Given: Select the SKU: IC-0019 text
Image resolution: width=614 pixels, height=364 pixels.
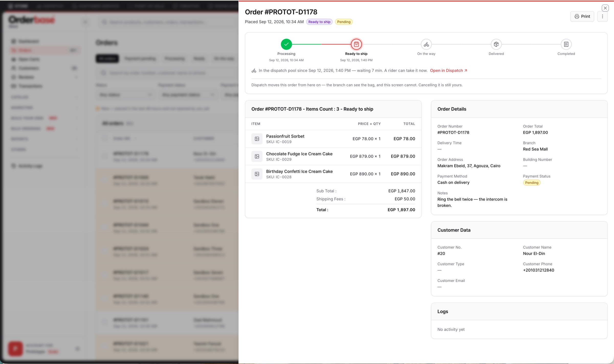Looking at the screenshot, I should pyautogui.click(x=279, y=142).
